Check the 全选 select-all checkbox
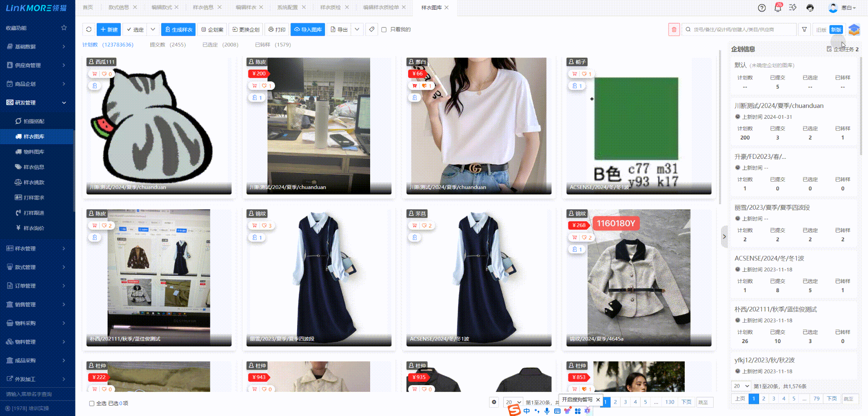 pyautogui.click(x=92, y=403)
